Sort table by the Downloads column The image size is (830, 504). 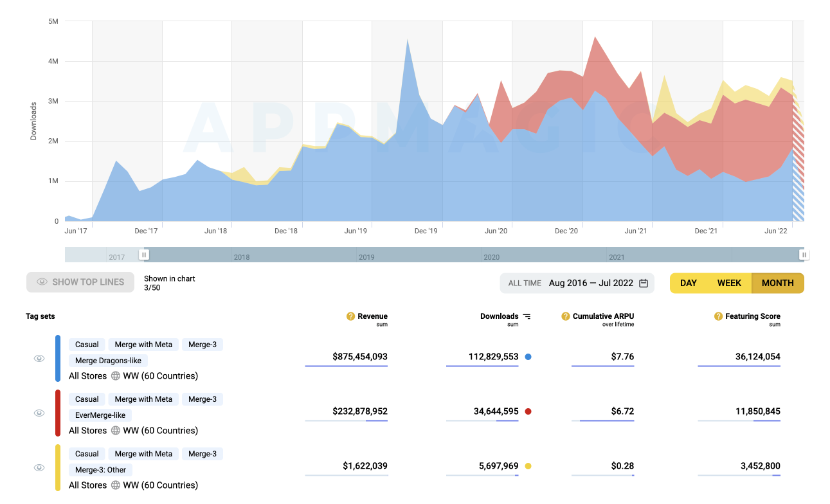coord(499,316)
